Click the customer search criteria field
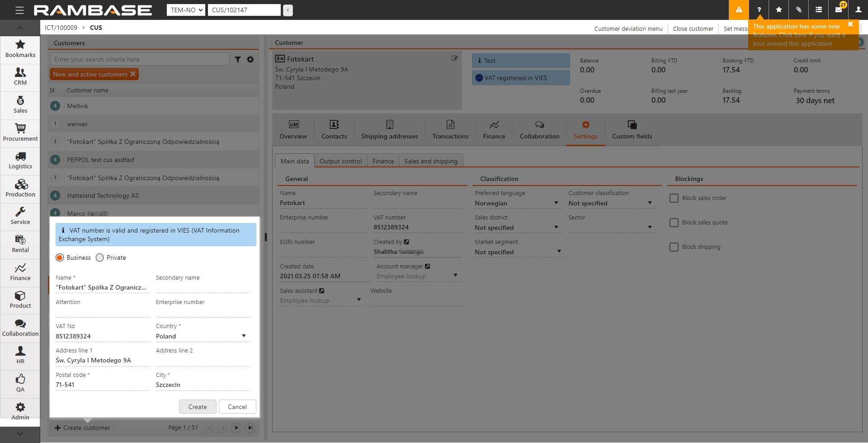 click(x=140, y=59)
